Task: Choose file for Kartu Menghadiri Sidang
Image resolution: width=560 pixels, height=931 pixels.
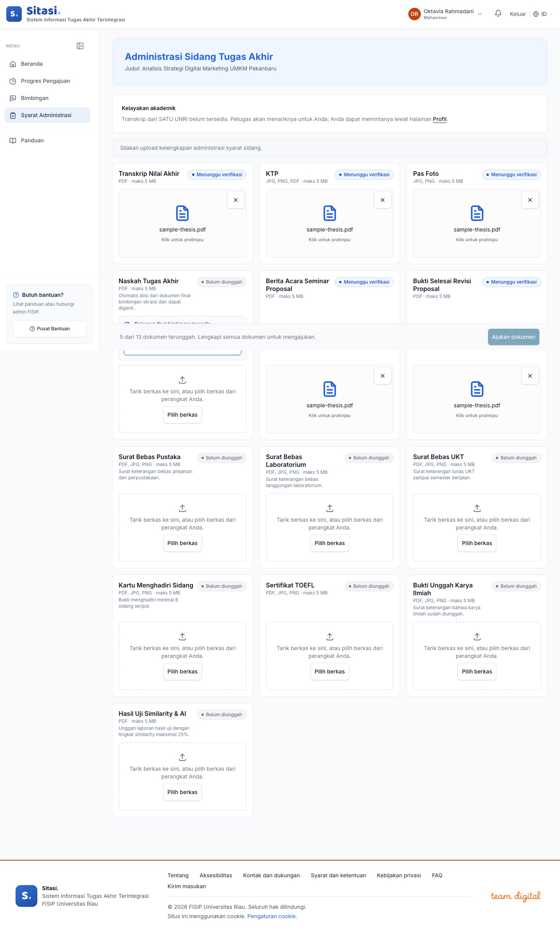Action: tap(182, 672)
